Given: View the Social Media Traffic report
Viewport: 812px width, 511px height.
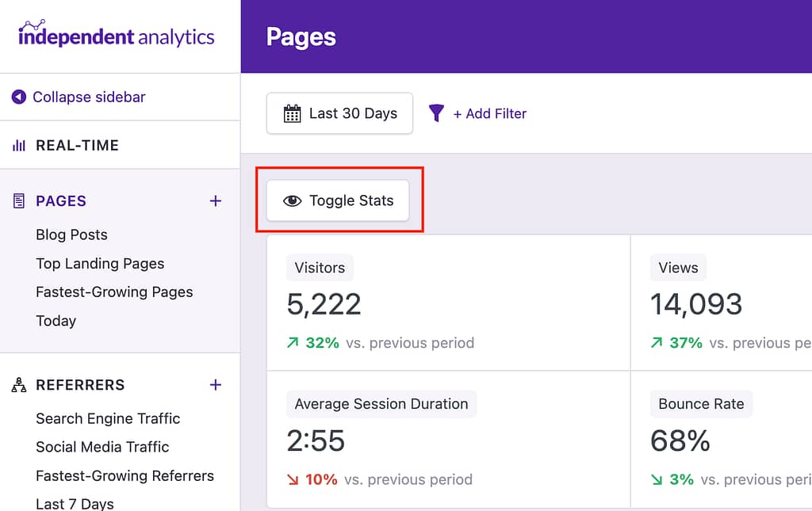Looking at the screenshot, I should click(102, 447).
